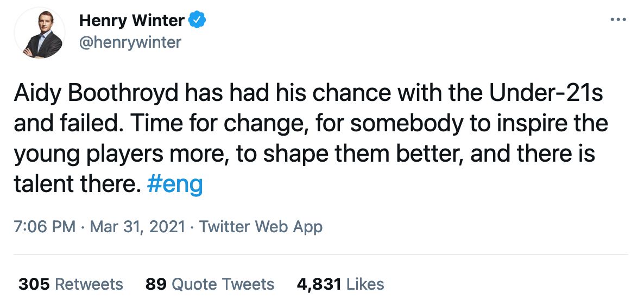Open the #eng hashtag

pos(175,186)
